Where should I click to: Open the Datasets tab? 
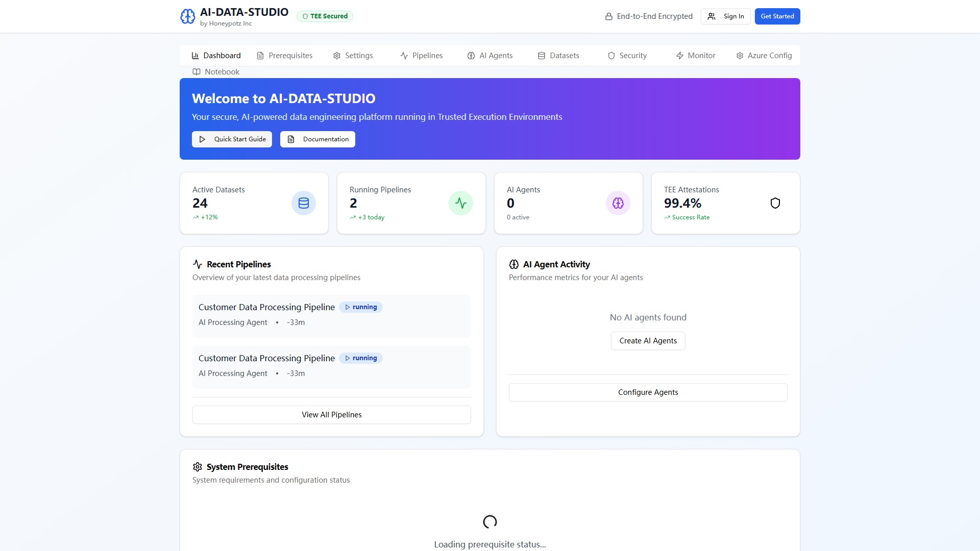pos(558,56)
